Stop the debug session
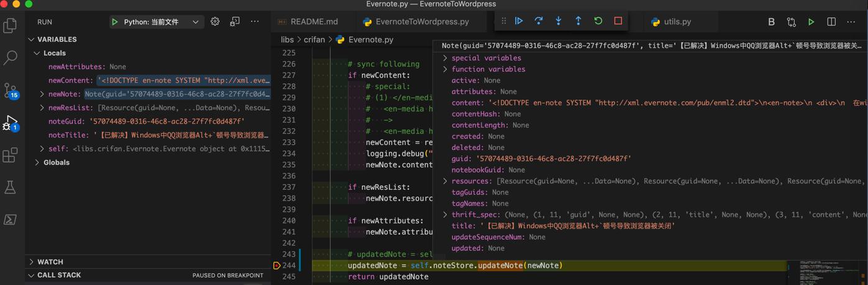868x285 pixels. 618,21
